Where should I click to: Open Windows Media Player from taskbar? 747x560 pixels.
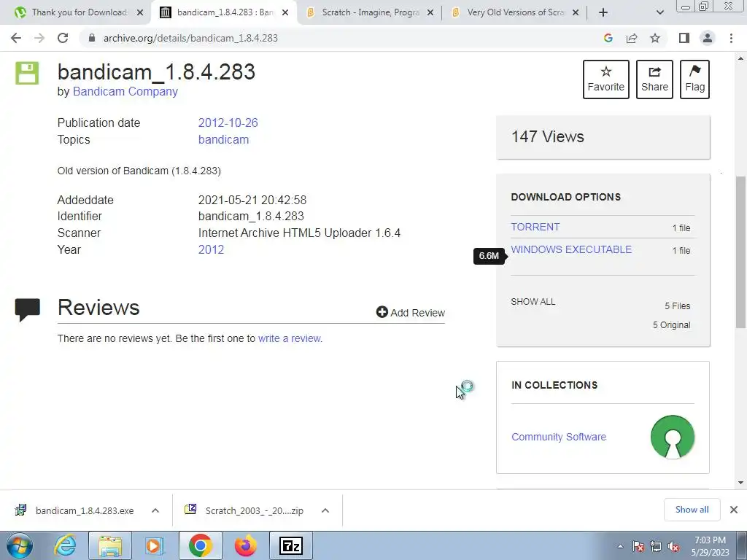pyautogui.click(x=154, y=545)
